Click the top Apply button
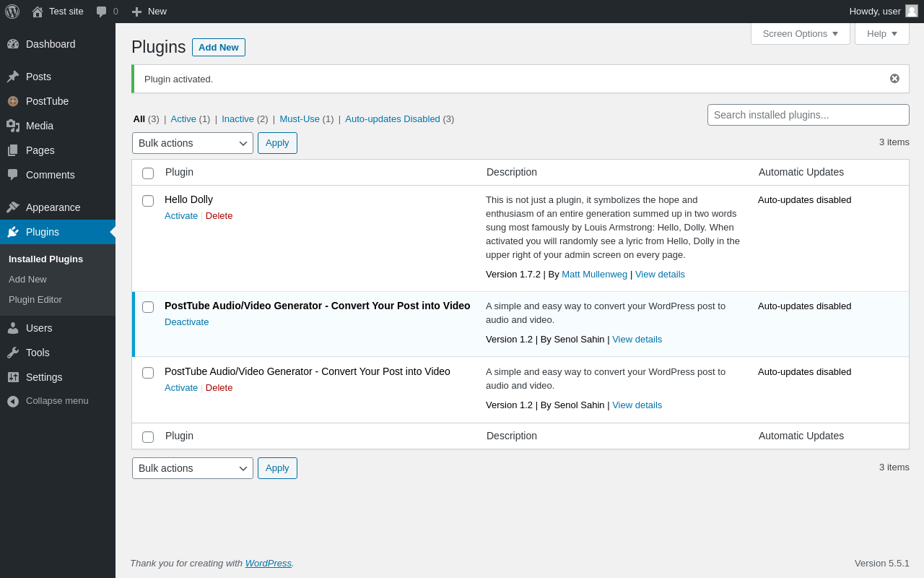 coord(277,143)
